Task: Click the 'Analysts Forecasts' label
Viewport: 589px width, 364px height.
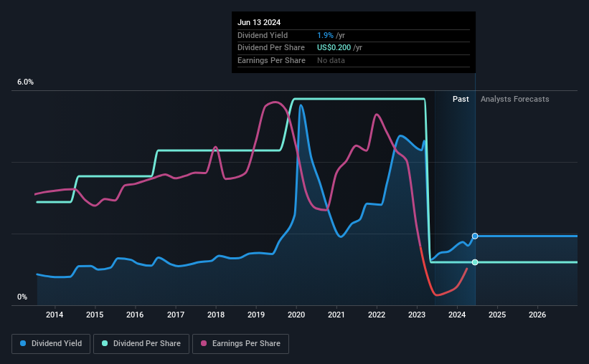Action: [x=514, y=99]
